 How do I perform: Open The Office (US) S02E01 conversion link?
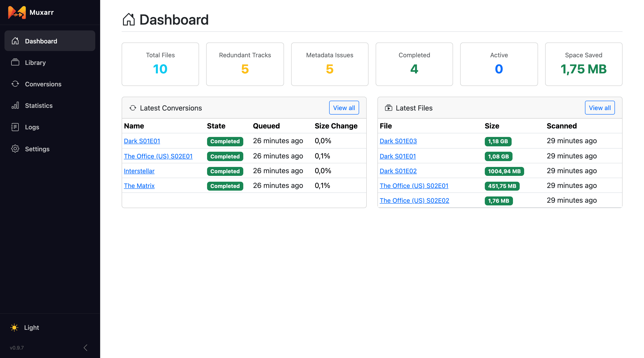click(158, 156)
